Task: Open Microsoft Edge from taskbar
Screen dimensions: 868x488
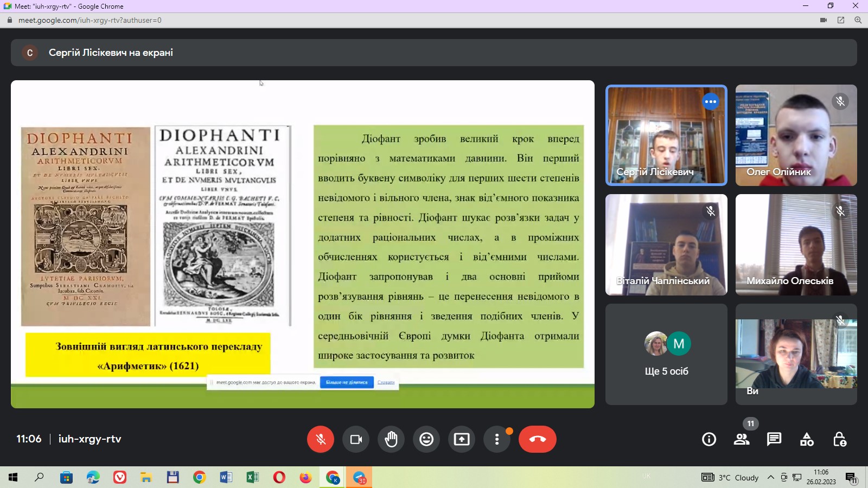Action: (93, 477)
